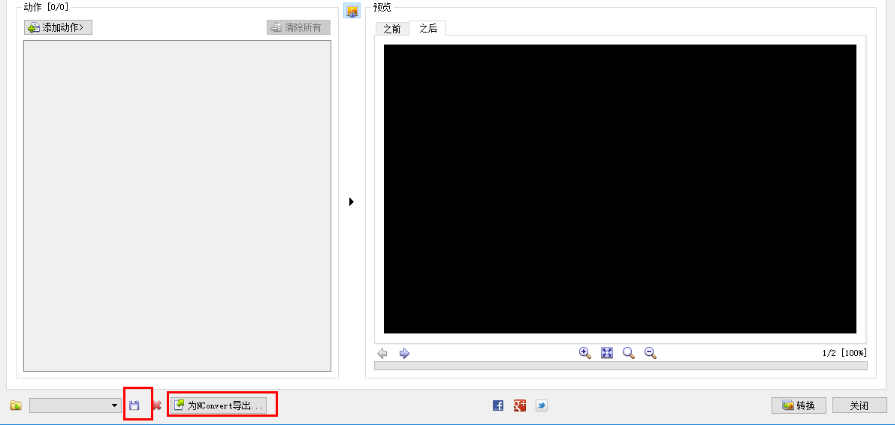The image size is (895, 425).
Task: Share on Google Plus
Action: click(520, 406)
